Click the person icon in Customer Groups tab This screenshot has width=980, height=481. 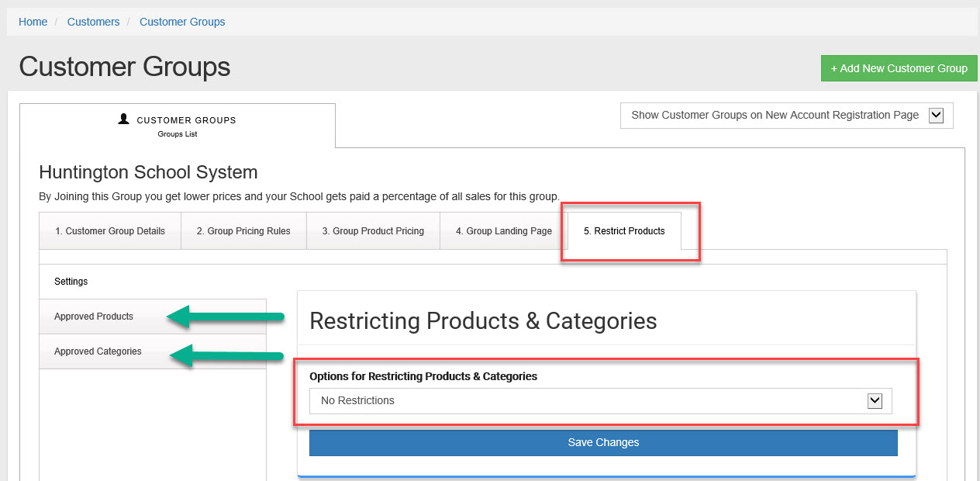pos(123,119)
